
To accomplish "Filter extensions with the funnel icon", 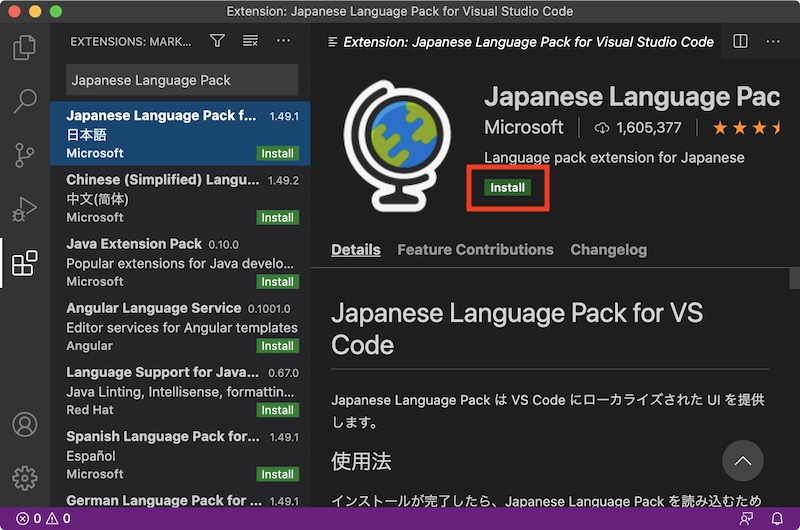I will pyautogui.click(x=217, y=41).
